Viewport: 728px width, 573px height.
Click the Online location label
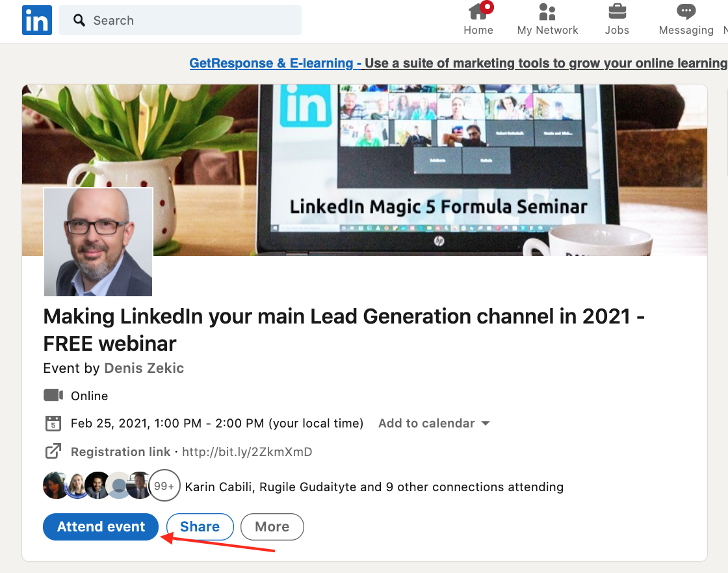tap(89, 396)
